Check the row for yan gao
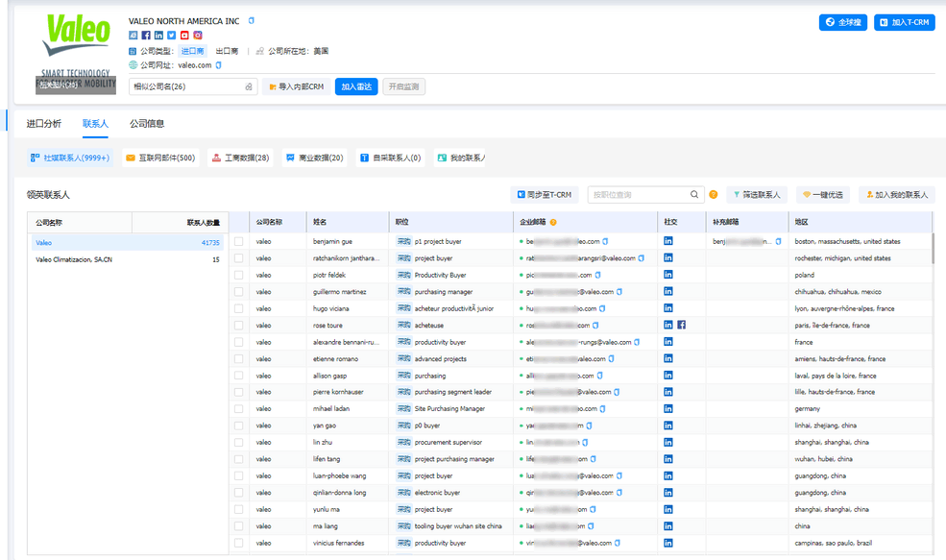Viewport: 946px width, 560px height. point(239,426)
